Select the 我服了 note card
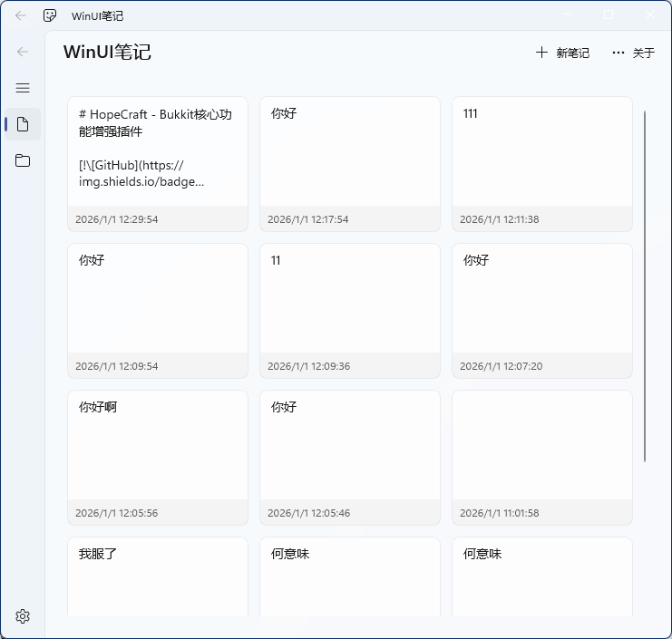Image resolution: width=672 pixels, height=639 pixels. [158, 576]
